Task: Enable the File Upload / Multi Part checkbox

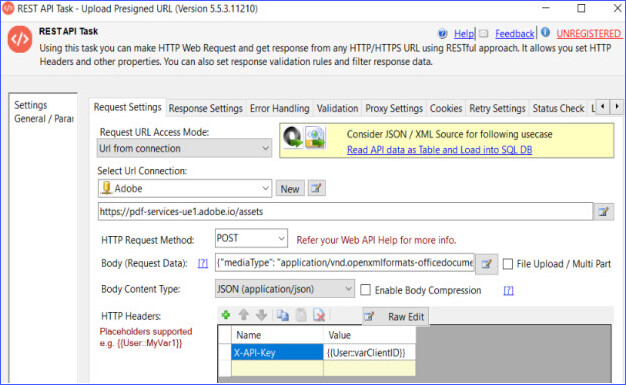Action: (x=507, y=264)
